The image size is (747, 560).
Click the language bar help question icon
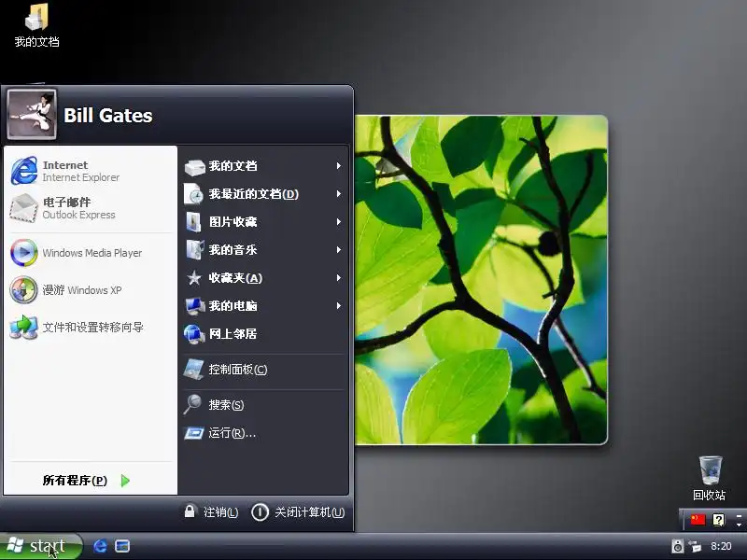click(x=719, y=519)
